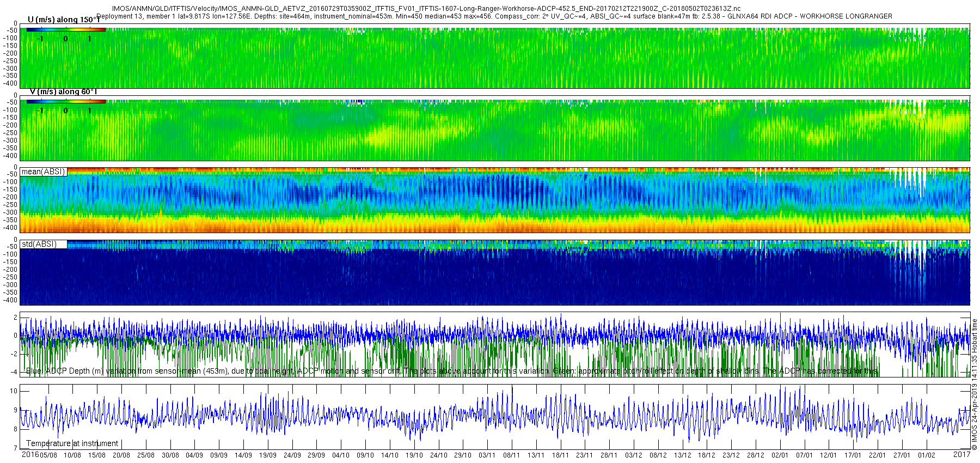This screenshot has width=980, height=463.
Task: Select the 'U (m/s) along 150°T' panel title
Action: point(64,20)
